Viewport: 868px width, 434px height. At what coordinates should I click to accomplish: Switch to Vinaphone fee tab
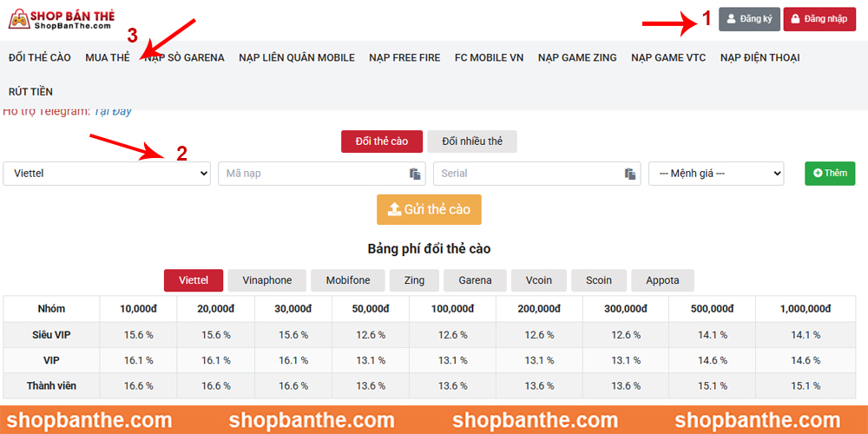coord(266,280)
